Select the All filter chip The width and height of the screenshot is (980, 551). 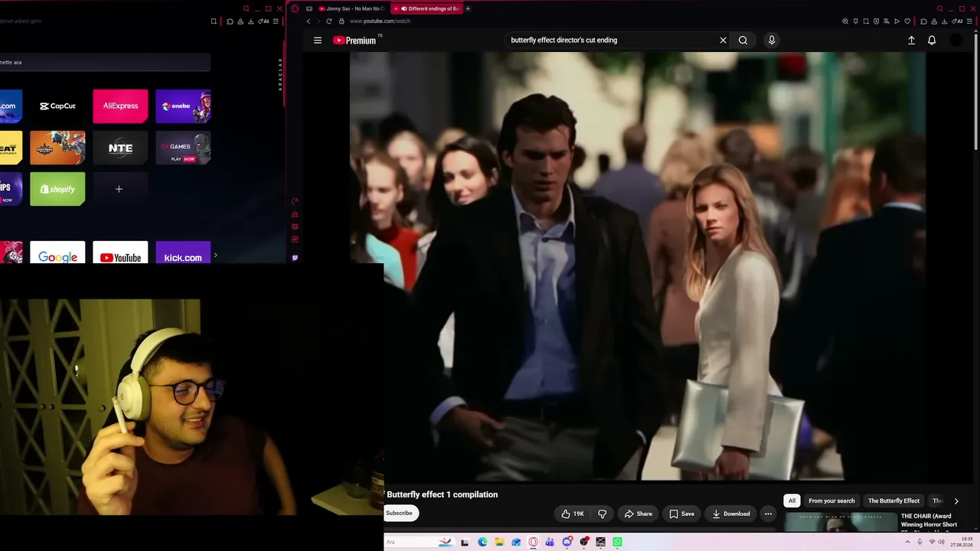point(792,500)
